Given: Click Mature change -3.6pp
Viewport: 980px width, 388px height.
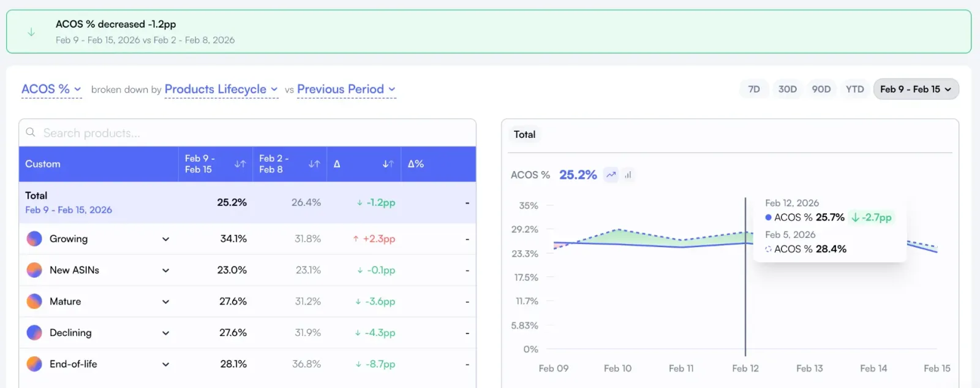Looking at the screenshot, I should click(375, 301).
